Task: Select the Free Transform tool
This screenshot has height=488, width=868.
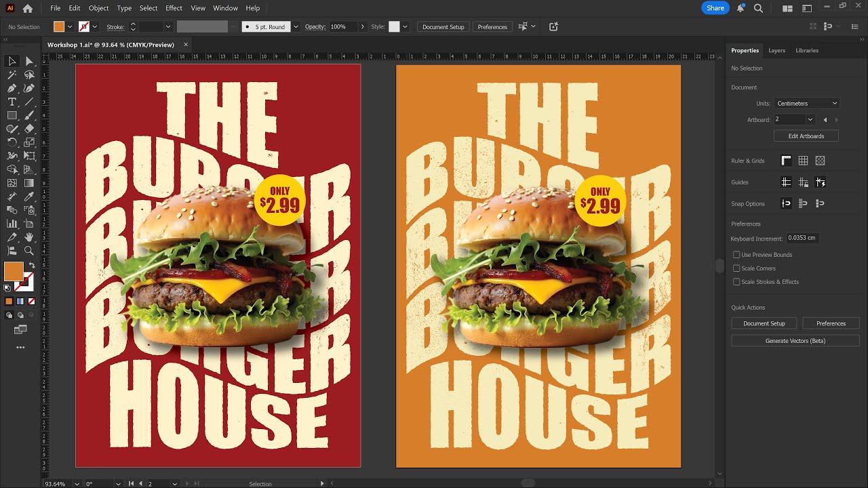Action: click(29, 156)
